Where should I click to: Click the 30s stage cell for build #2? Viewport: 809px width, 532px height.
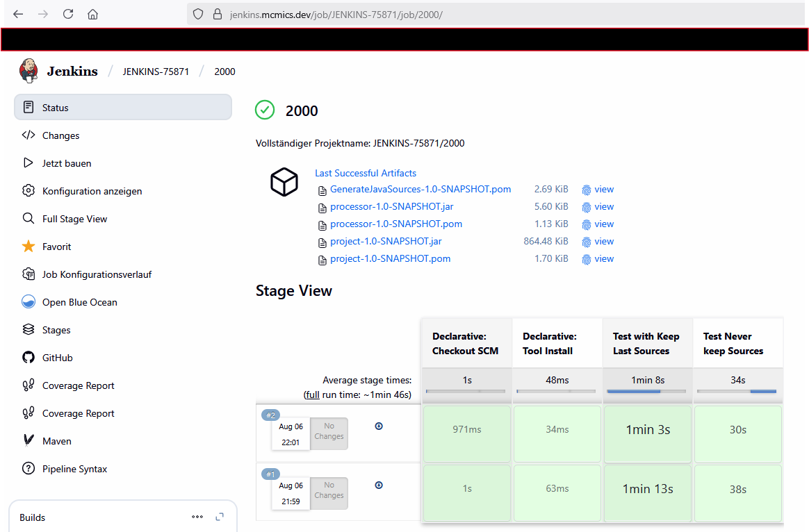click(x=738, y=433)
